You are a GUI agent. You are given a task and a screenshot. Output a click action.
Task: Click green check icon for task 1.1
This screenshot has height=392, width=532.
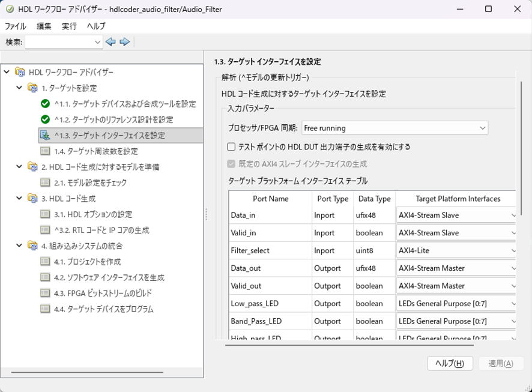pos(46,104)
